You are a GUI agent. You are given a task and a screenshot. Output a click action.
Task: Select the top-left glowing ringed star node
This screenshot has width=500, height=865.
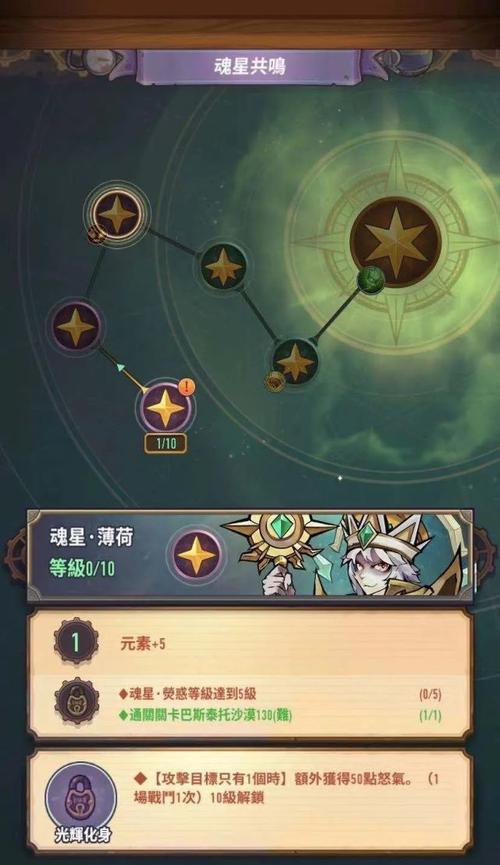117,213
